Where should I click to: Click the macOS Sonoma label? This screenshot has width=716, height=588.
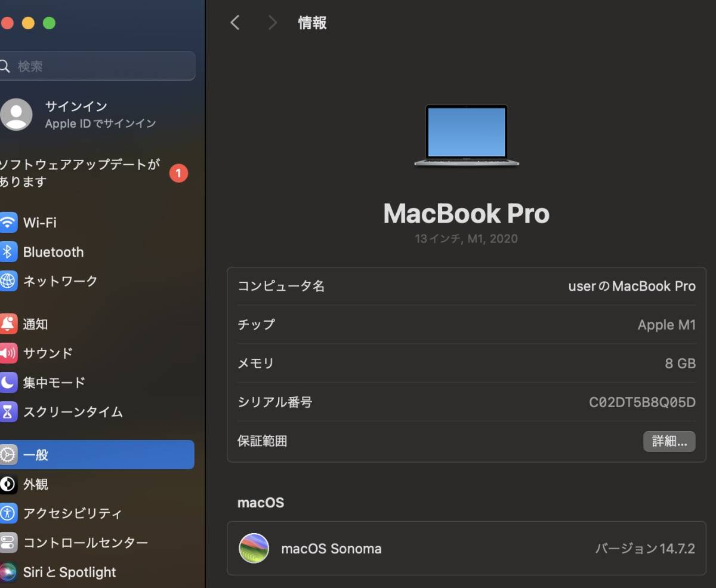331,549
